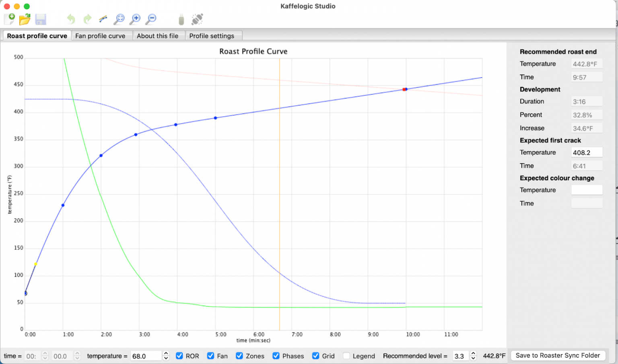Open an existing profile file
This screenshot has height=364, width=618.
pyautogui.click(x=25, y=19)
